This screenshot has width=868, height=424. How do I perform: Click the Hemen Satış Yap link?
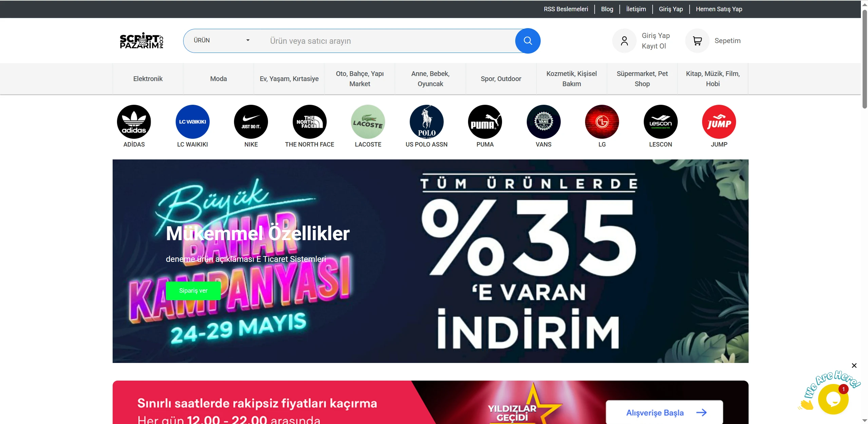coord(719,9)
